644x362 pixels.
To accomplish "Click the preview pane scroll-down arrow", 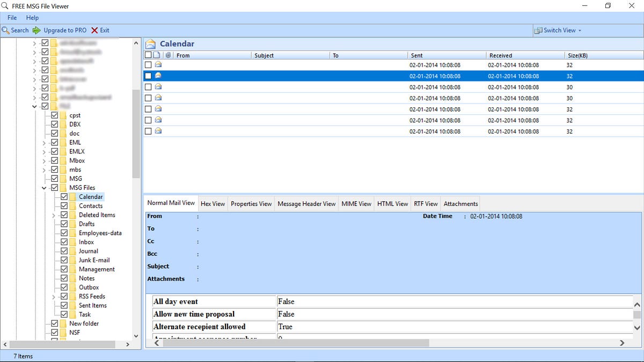I will coord(637,327).
